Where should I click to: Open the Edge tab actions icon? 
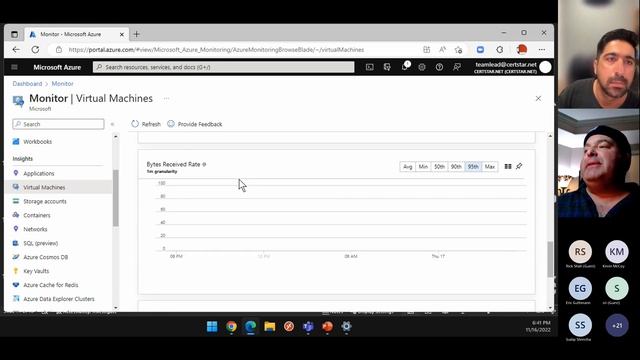click(x=14, y=34)
